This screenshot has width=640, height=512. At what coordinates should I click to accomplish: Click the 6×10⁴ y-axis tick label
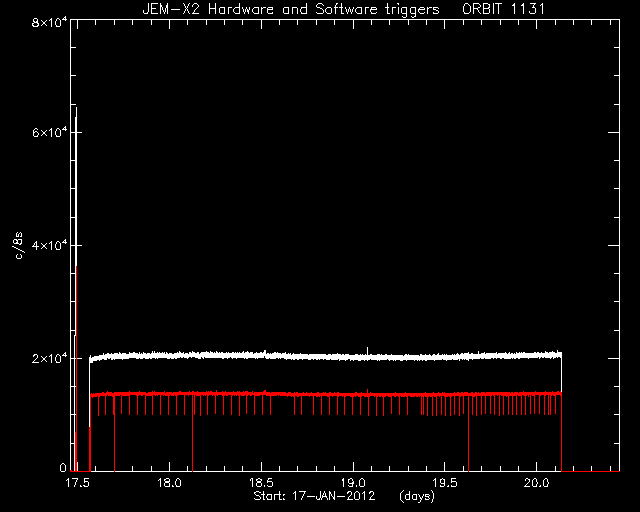pyautogui.click(x=49, y=132)
